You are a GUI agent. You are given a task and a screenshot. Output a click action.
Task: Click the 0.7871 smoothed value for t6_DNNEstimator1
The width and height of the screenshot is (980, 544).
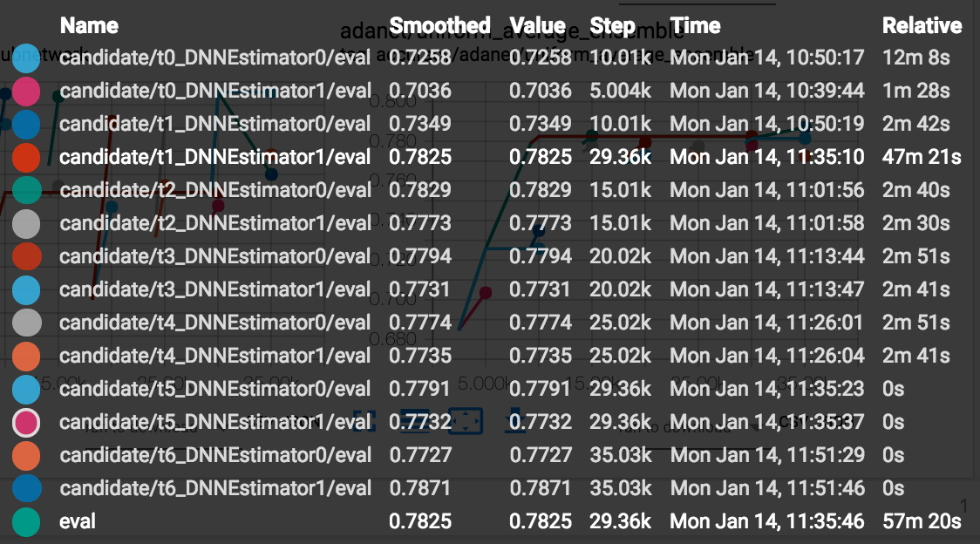420,488
